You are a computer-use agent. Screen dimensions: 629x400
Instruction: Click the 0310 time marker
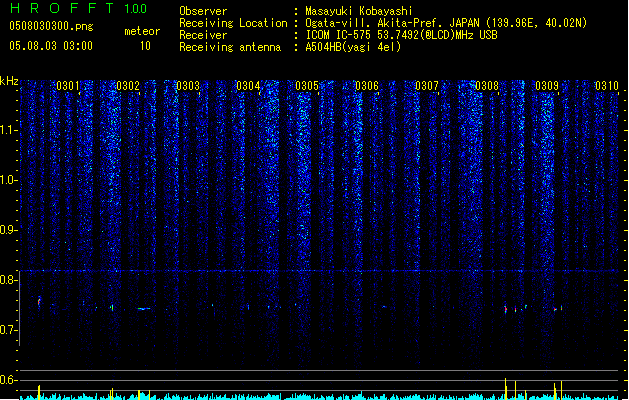[x=607, y=86]
